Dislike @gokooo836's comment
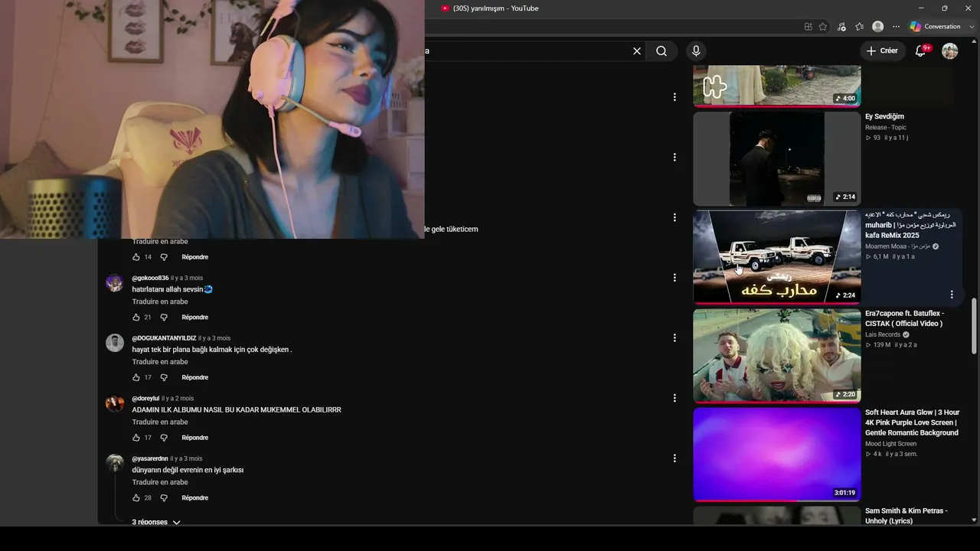Screen dimensions: 980x551 point(164,317)
